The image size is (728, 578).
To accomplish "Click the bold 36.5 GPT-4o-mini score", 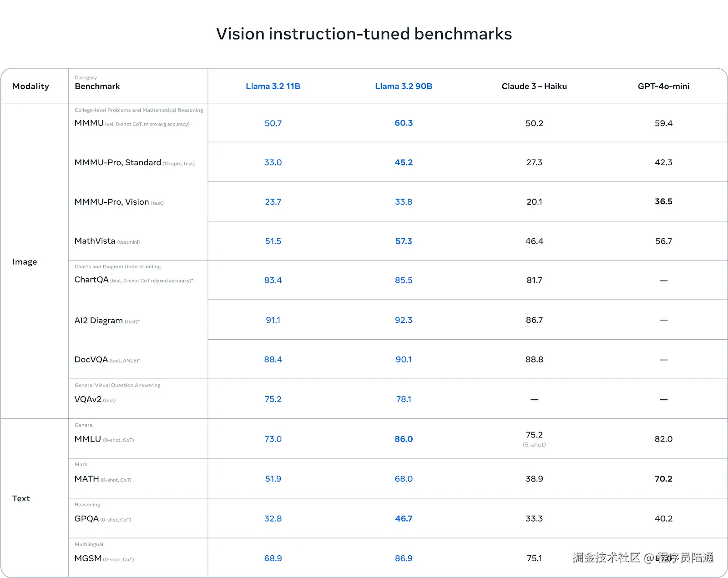I will tap(663, 201).
